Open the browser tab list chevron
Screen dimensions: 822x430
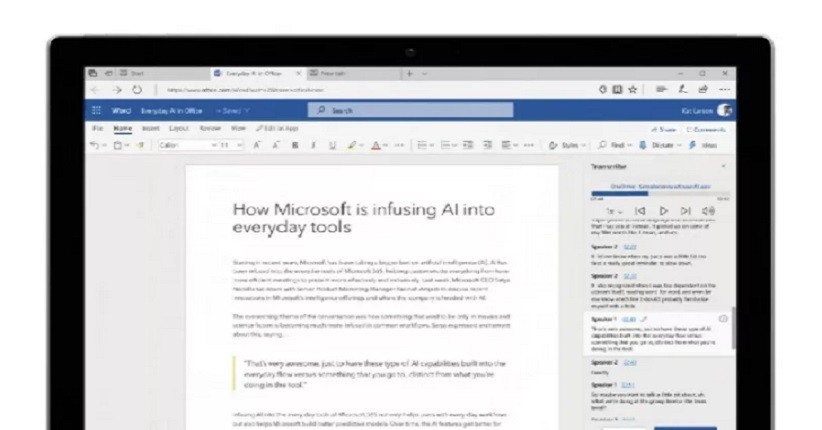(x=425, y=74)
